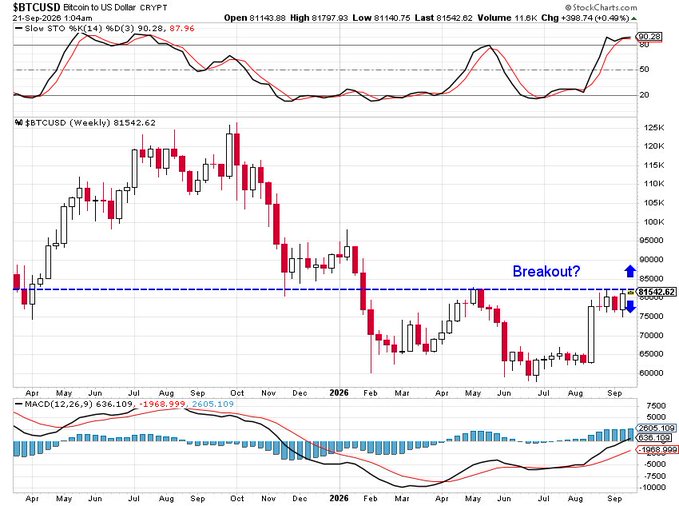Click the 60000 price axis label
This screenshot has height=506, width=679.
pos(651,373)
